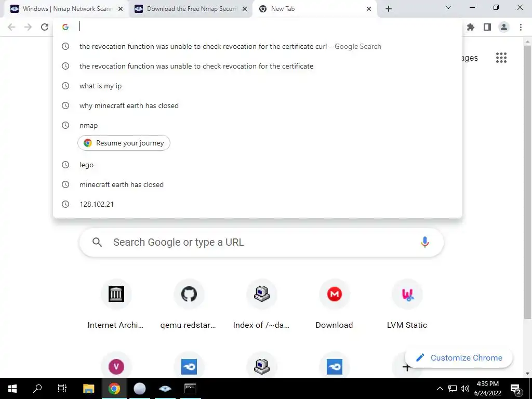Select the 'nmap' suggestion
532x399 pixels.
point(258,125)
